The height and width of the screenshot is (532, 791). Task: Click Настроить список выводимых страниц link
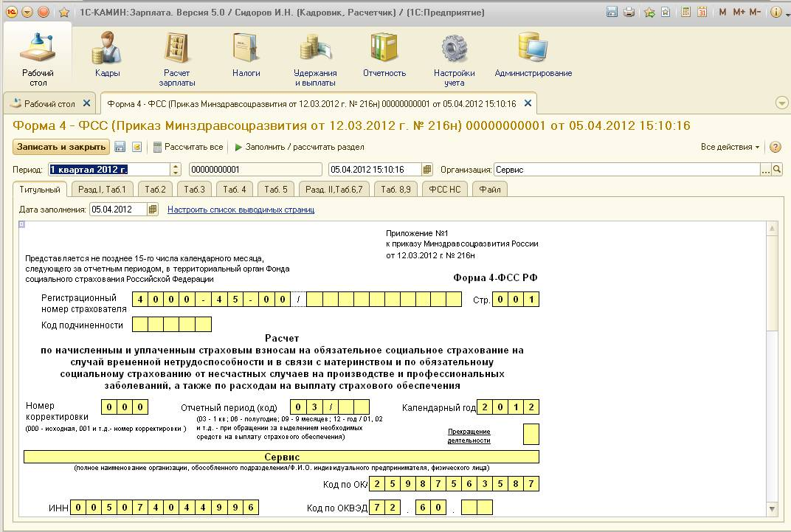241,210
